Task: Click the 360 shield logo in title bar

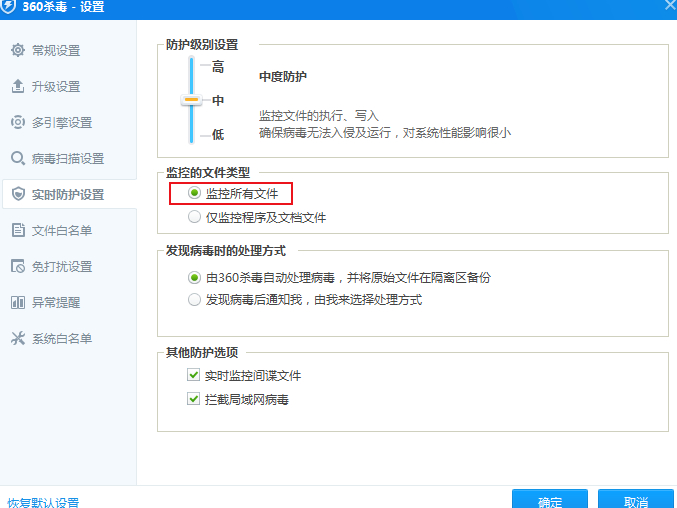Action: click(x=9, y=6)
